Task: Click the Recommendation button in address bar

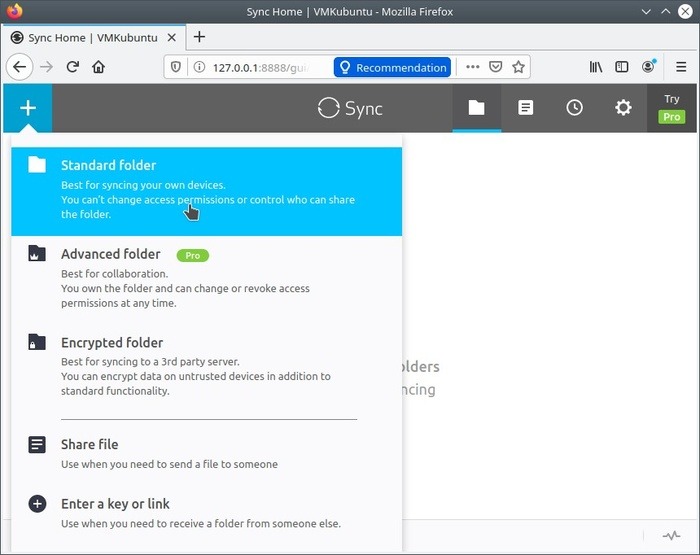Action: point(392,67)
